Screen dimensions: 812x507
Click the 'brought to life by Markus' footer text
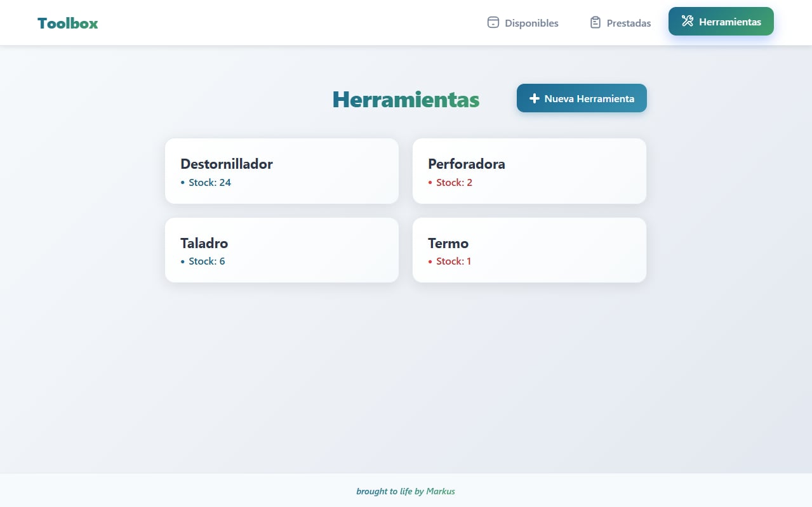406,491
